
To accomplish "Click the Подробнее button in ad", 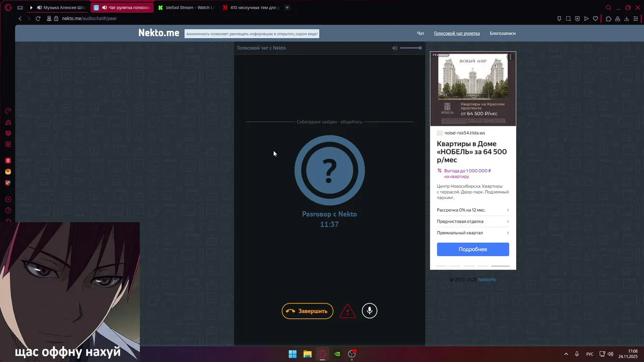I will 473,249.
